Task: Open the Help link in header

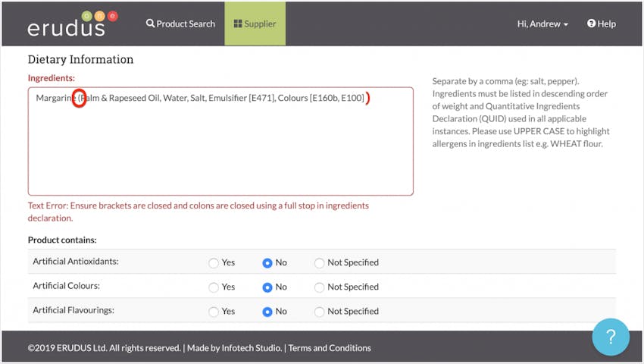Action: pyautogui.click(x=602, y=24)
